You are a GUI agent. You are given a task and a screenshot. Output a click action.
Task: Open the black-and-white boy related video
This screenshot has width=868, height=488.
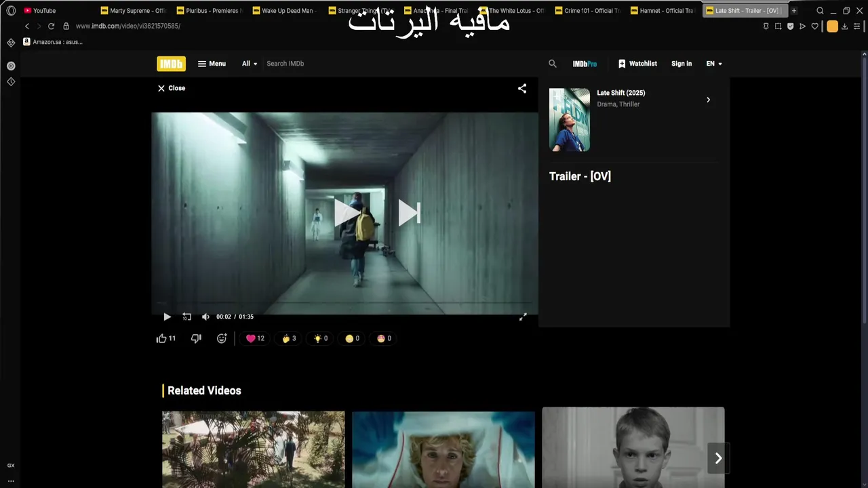(x=633, y=447)
